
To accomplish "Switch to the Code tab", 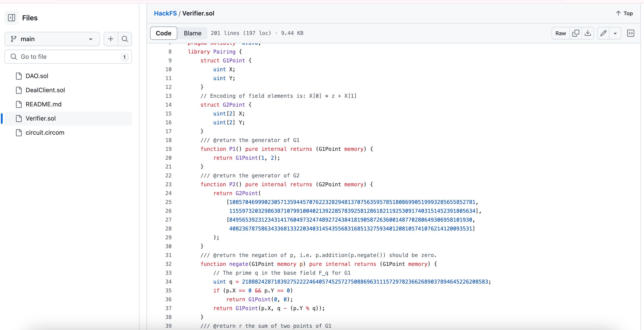I will (x=163, y=33).
